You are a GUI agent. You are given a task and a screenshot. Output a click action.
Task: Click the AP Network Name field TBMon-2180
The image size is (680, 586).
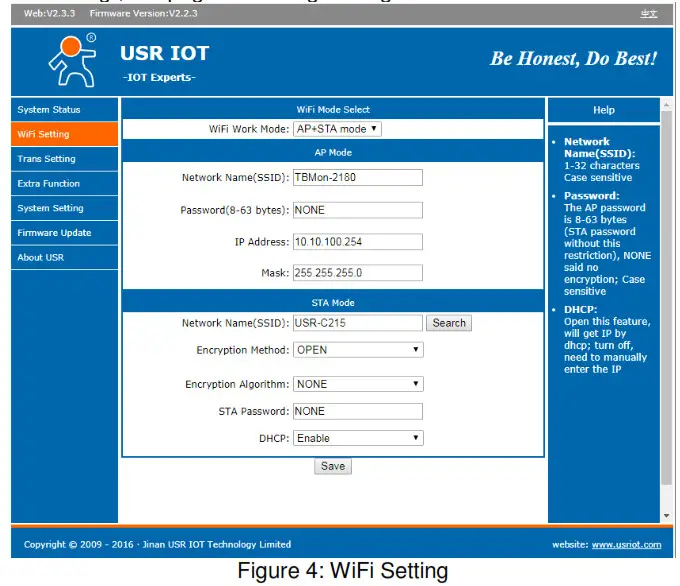pos(357,177)
